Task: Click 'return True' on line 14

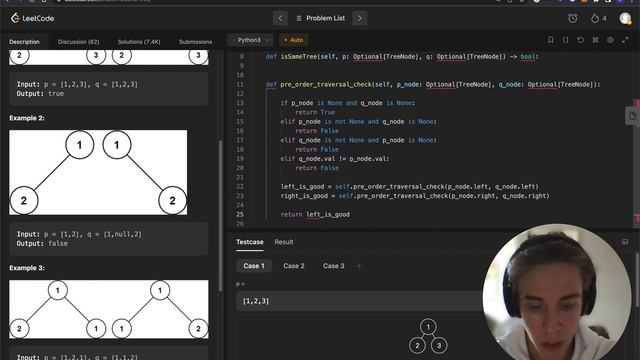Action: [x=315, y=112]
